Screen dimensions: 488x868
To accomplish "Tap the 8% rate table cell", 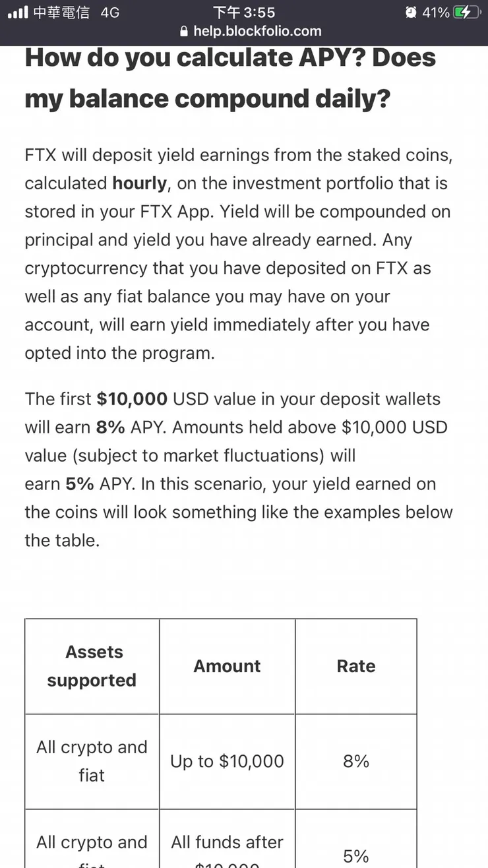I will pyautogui.click(x=356, y=761).
